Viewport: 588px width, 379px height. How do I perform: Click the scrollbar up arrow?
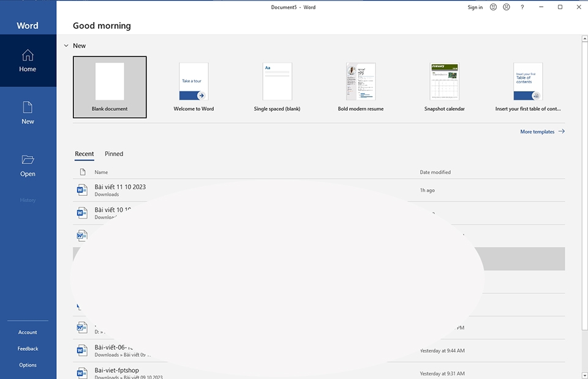(584, 39)
